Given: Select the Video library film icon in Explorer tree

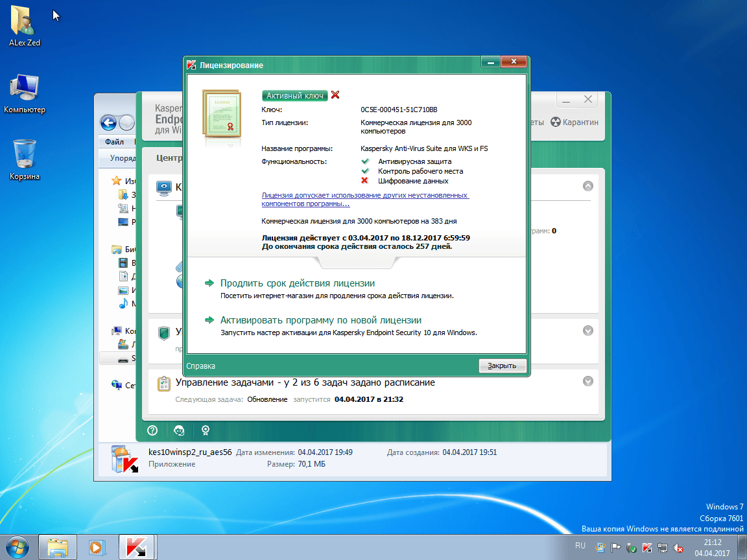Looking at the screenshot, I should (x=123, y=262).
